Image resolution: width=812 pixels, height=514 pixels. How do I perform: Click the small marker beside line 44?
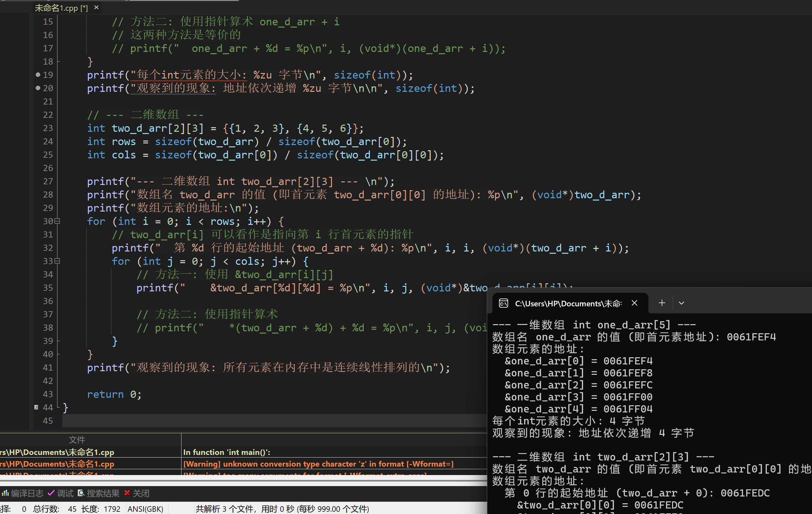(36, 407)
